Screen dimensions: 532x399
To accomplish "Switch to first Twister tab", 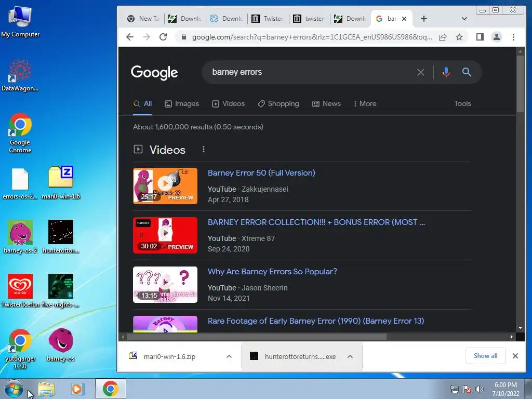I will tap(268, 19).
